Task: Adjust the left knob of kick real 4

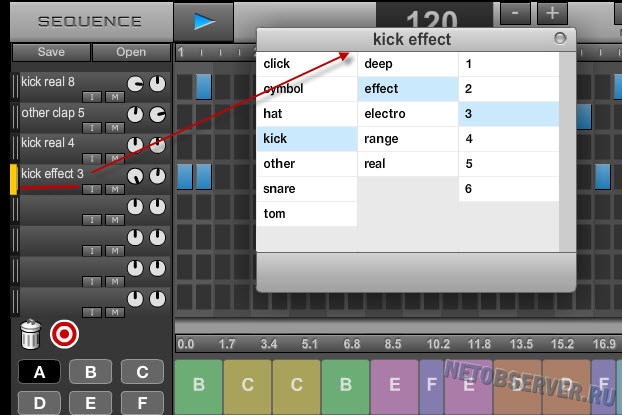Action: (135, 145)
